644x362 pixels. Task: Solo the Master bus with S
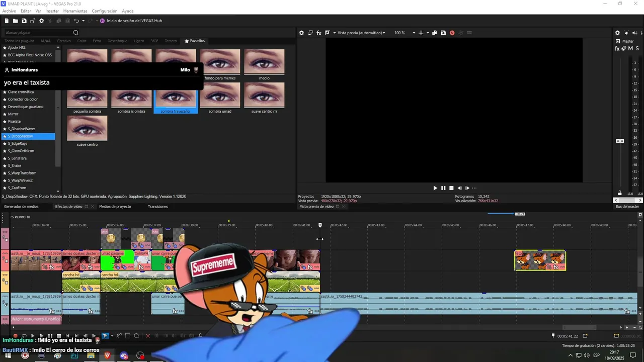coord(637,49)
